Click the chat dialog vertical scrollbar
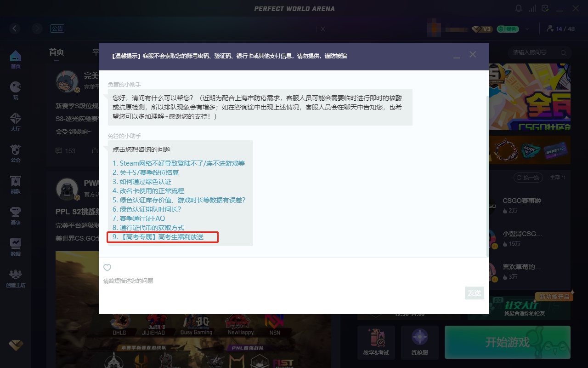The width and height of the screenshot is (588, 368). tap(487, 175)
